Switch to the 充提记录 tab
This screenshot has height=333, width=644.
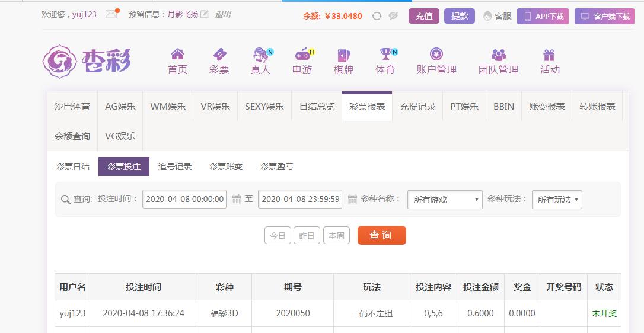(417, 107)
